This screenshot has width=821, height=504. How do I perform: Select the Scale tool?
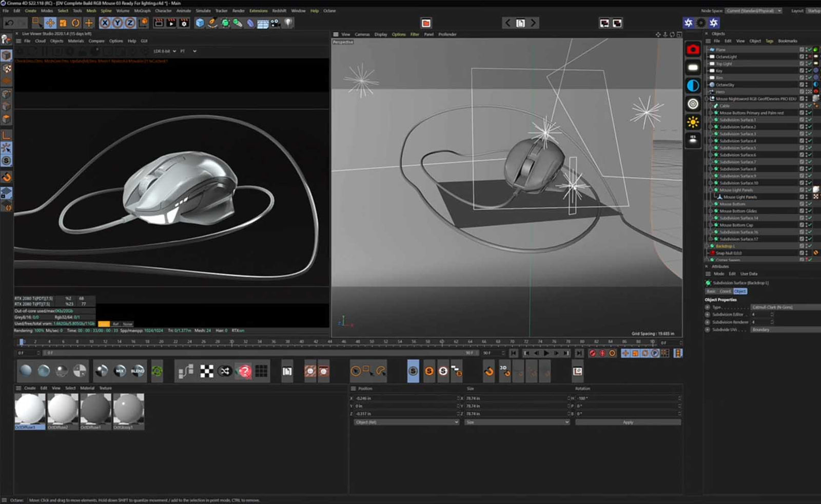[64, 23]
